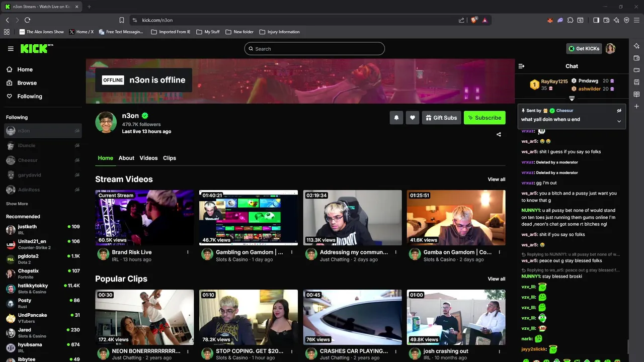The image size is (644, 362).
Task: Open the Kick hamburger sidebar menu
Action: (11, 49)
